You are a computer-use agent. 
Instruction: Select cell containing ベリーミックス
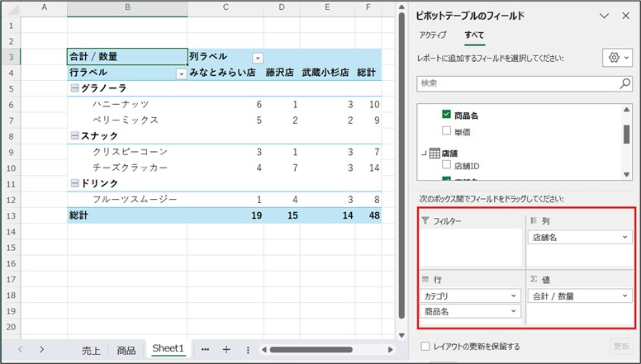pos(127,121)
